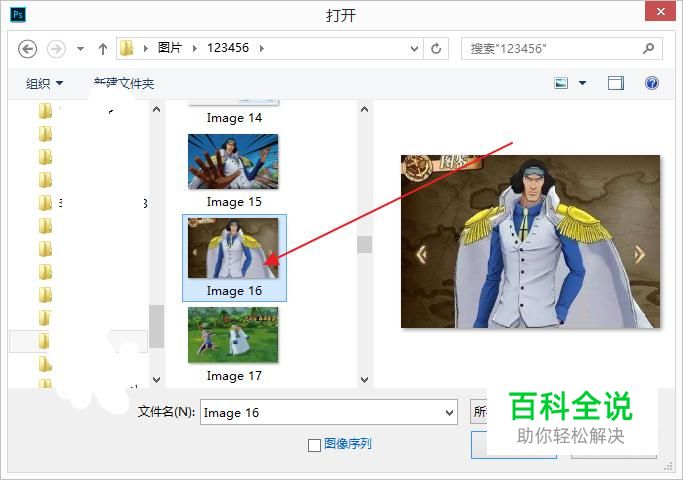The image size is (683, 480).
Task: Click the folder tree scrollbar thumb
Action: coord(156,326)
